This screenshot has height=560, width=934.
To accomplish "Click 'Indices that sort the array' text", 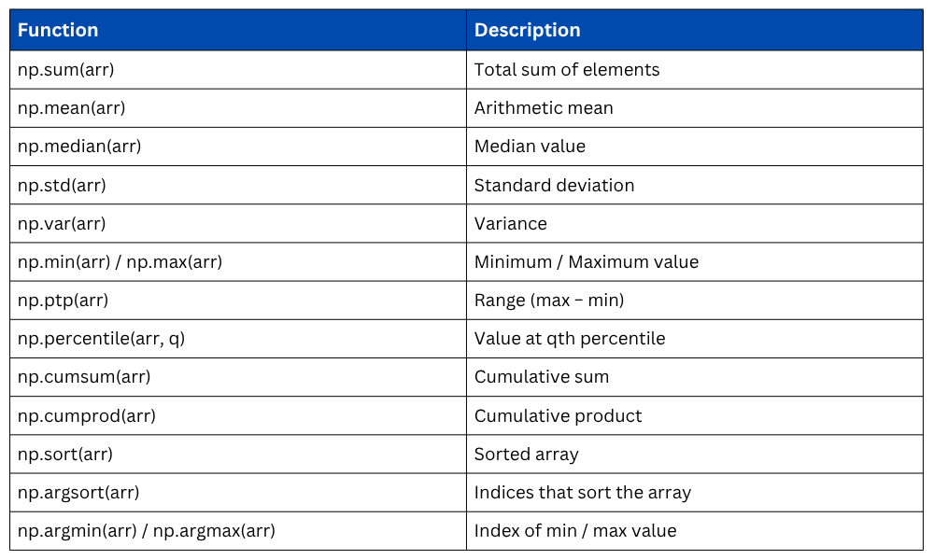I will [583, 493].
